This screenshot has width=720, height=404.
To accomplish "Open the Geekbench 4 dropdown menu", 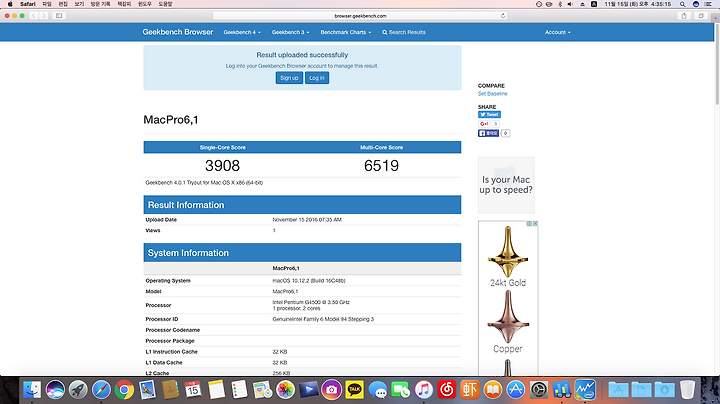I will 242,32.
